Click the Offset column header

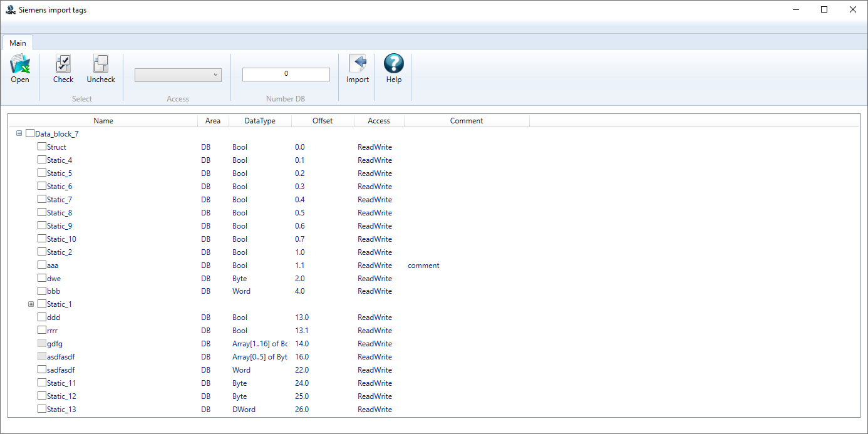(x=323, y=121)
